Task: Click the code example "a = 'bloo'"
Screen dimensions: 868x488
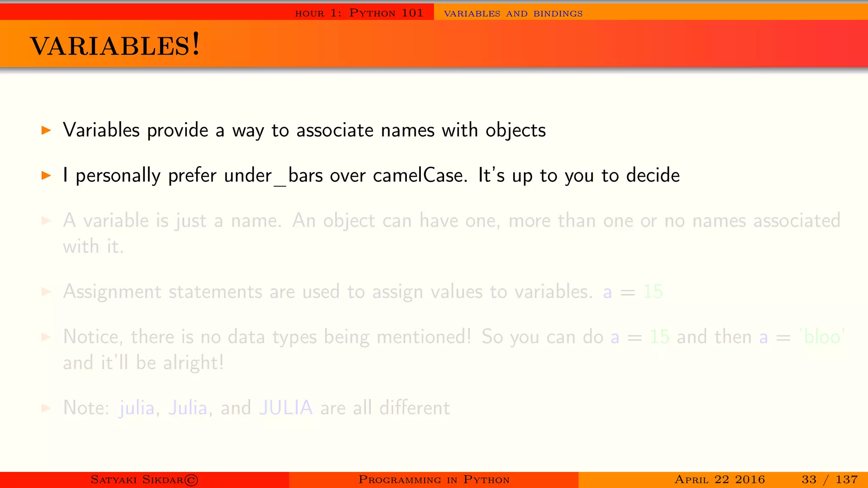Action: coord(802,337)
